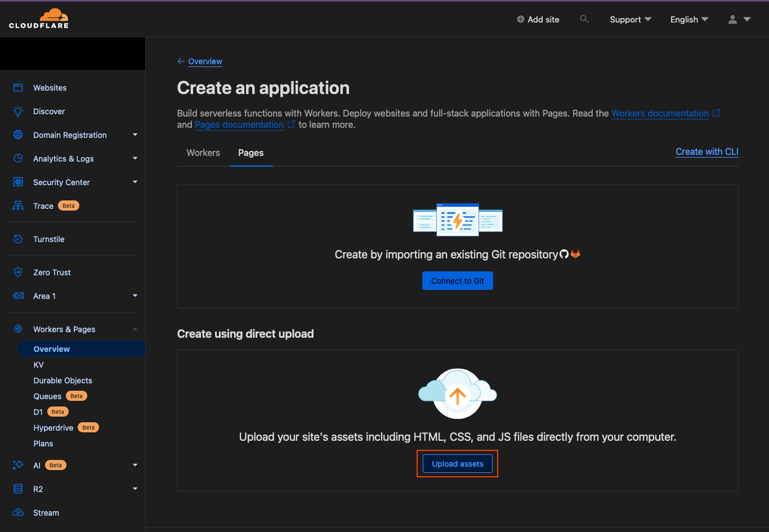Click the Add site plus icon
Screen dimensions: 769x532
pos(521,19)
